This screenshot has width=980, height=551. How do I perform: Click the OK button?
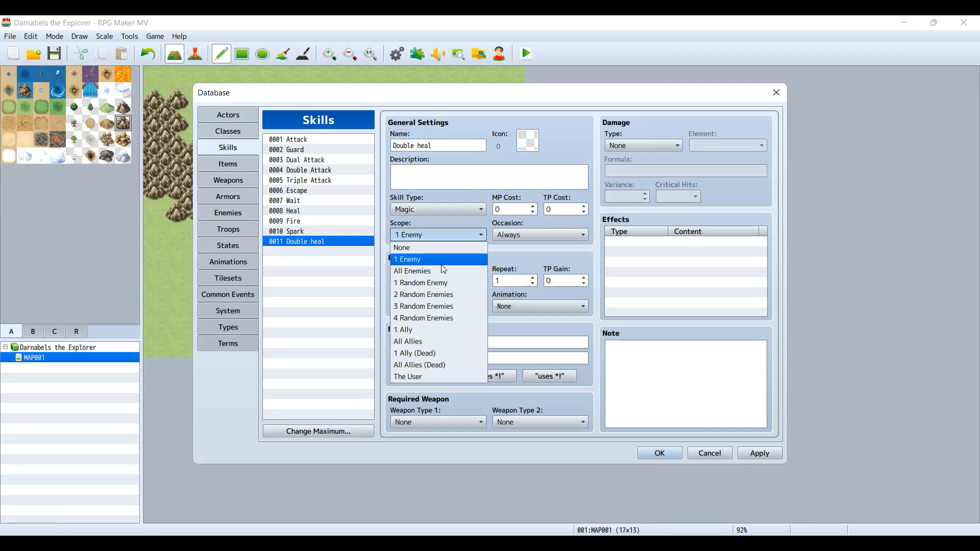coord(659,453)
